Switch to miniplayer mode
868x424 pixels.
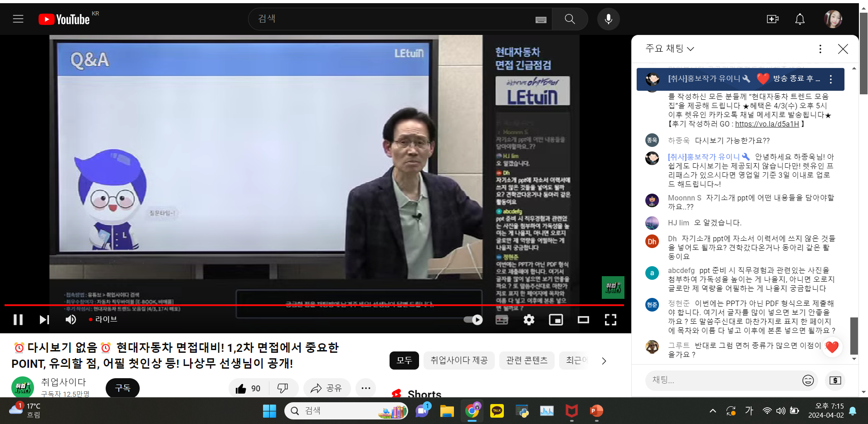pyautogui.click(x=556, y=320)
